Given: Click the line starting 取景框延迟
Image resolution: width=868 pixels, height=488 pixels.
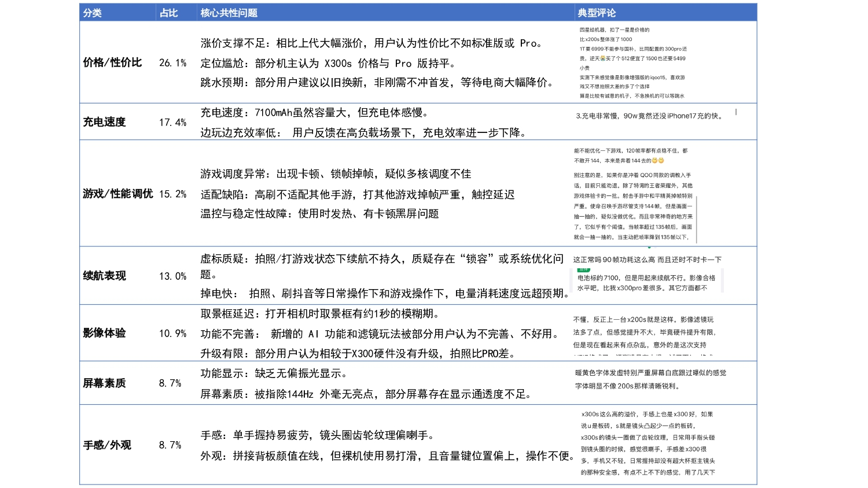Looking at the screenshot, I should click(320, 314).
